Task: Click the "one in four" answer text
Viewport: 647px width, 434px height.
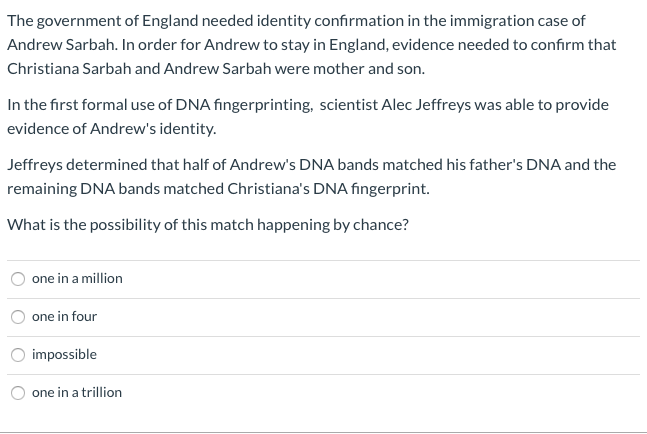Action: (64, 316)
